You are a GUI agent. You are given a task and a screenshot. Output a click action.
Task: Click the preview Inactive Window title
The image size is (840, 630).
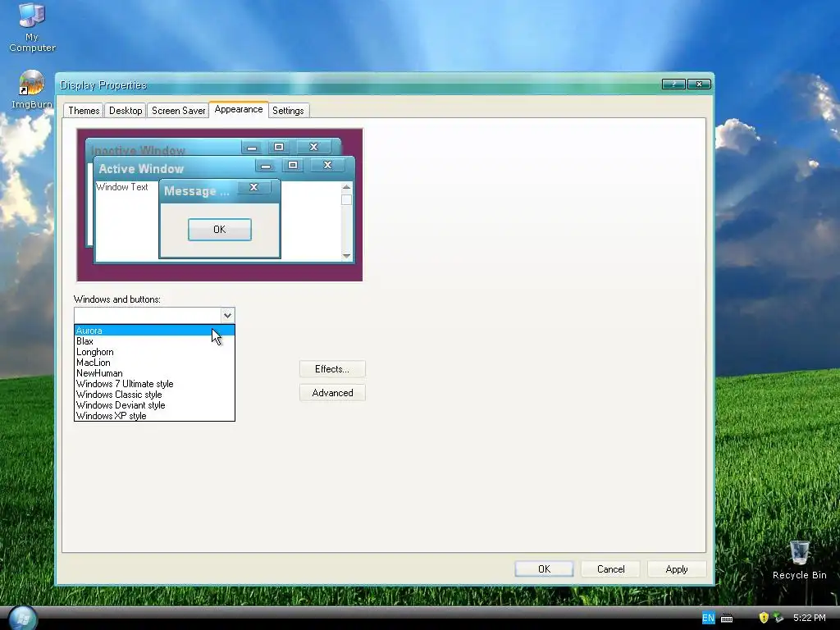(138, 150)
